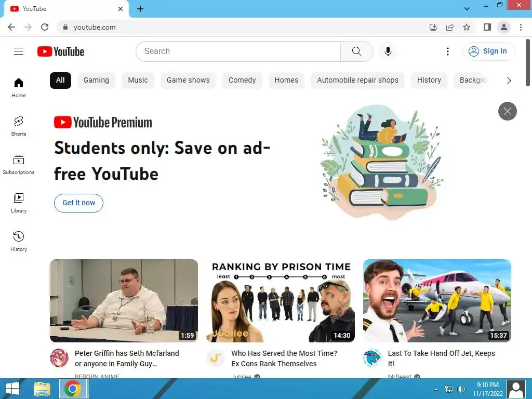The height and width of the screenshot is (399, 532).
Task: Open Ranking by Prison Time thumbnail
Action: tap(281, 301)
